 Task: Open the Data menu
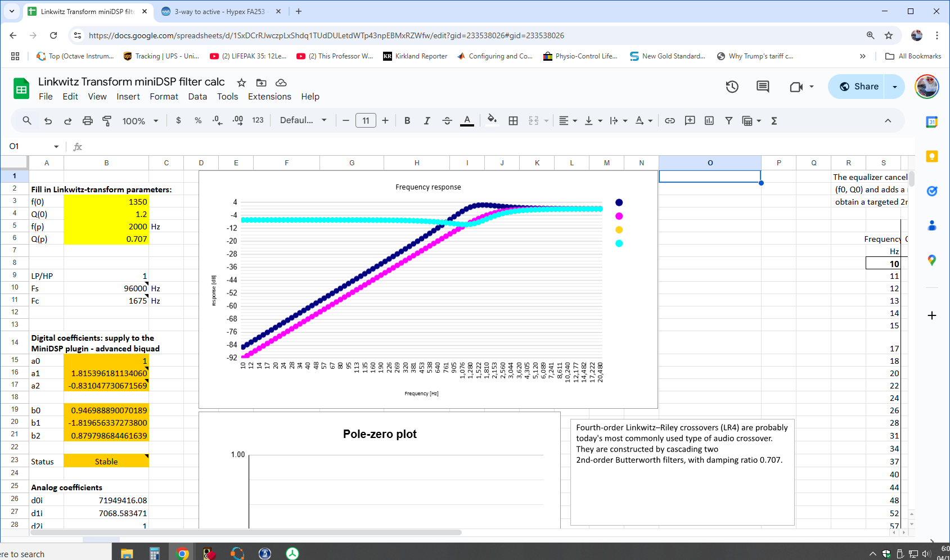click(x=197, y=97)
